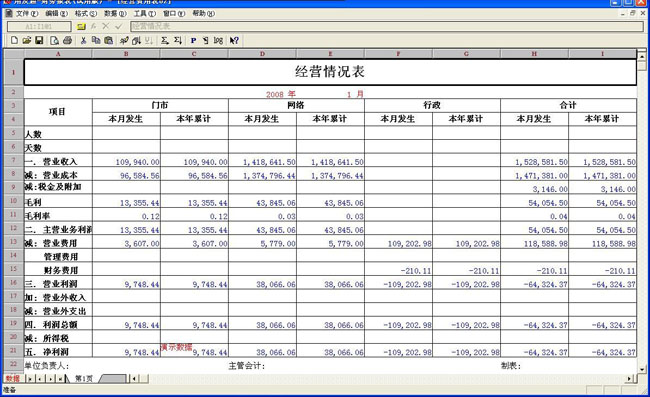
Task: Click the last sheet navigation arrow button
Action: (61, 378)
